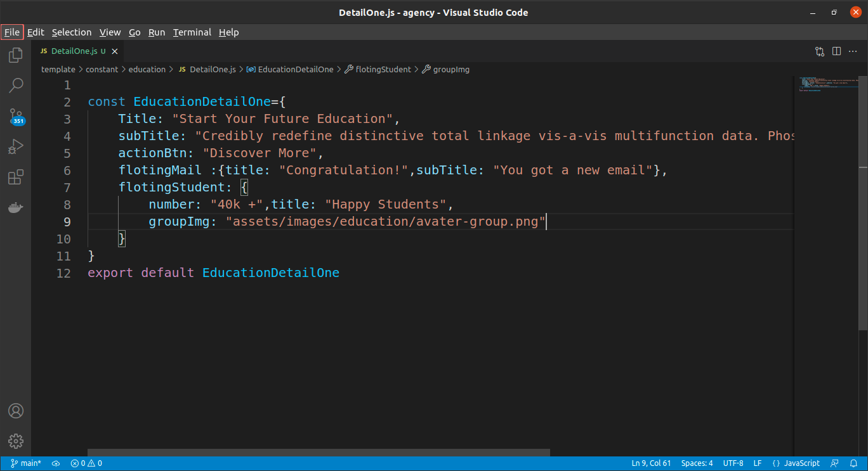Click the publish to cloud icon
The image size is (868, 471).
[x=56, y=463]
